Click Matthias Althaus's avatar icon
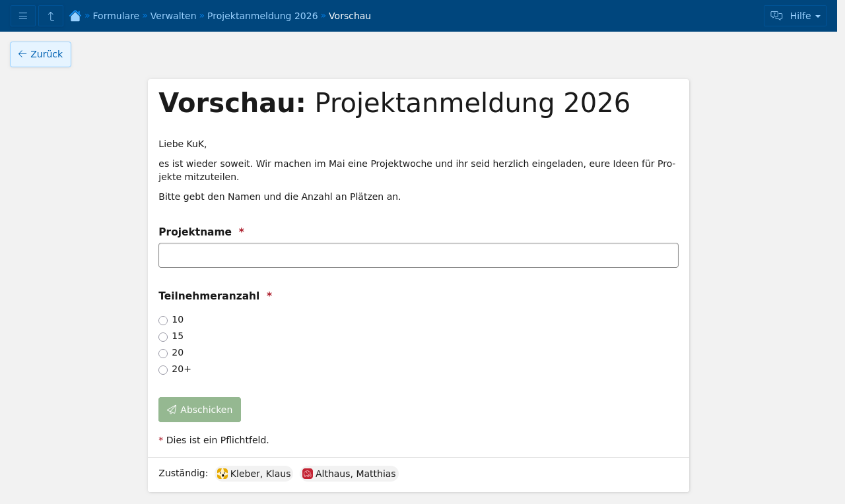This screenshot has height=504, width=845. pyautogui.click(x=308, y=474)
